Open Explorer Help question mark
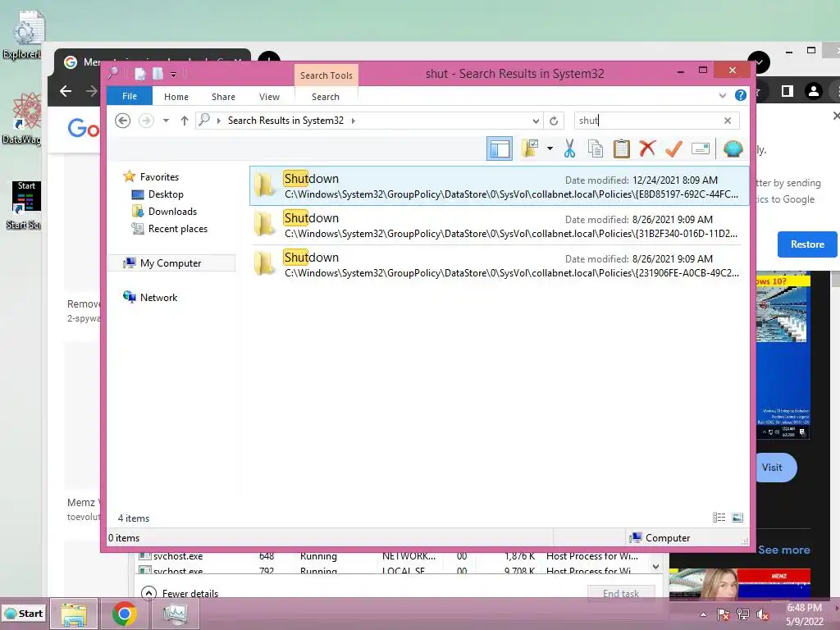This screenshot has width=840, height=630. (x=741, y=95)
